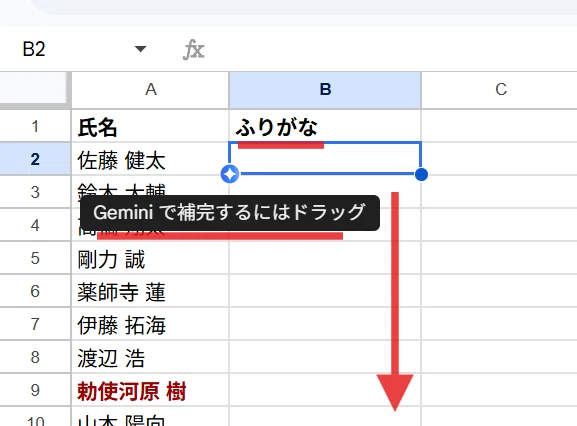Click the cell containing 剛力 誠
Image resolution: width=577 pixels, height=426 pixels.
pyautogui.click(x=150, y=258)
